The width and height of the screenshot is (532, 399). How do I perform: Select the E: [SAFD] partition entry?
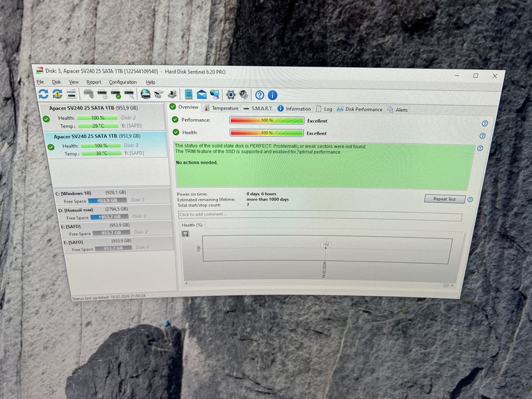click(117, 229)
